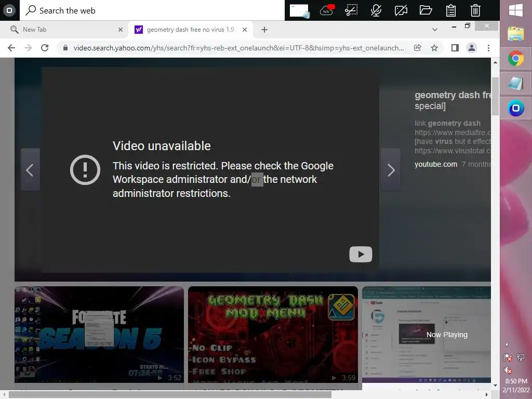Image resolution: width=532 pixels, height=399 pixels.
Task: Click the OneLaunch logo in the top bar
Action: [9, 10]
